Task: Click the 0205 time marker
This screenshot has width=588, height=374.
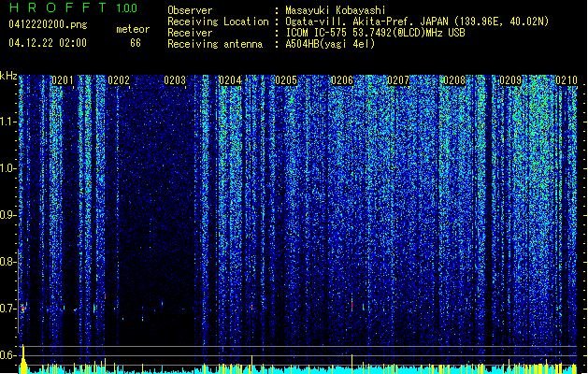Action: (286, 80)
